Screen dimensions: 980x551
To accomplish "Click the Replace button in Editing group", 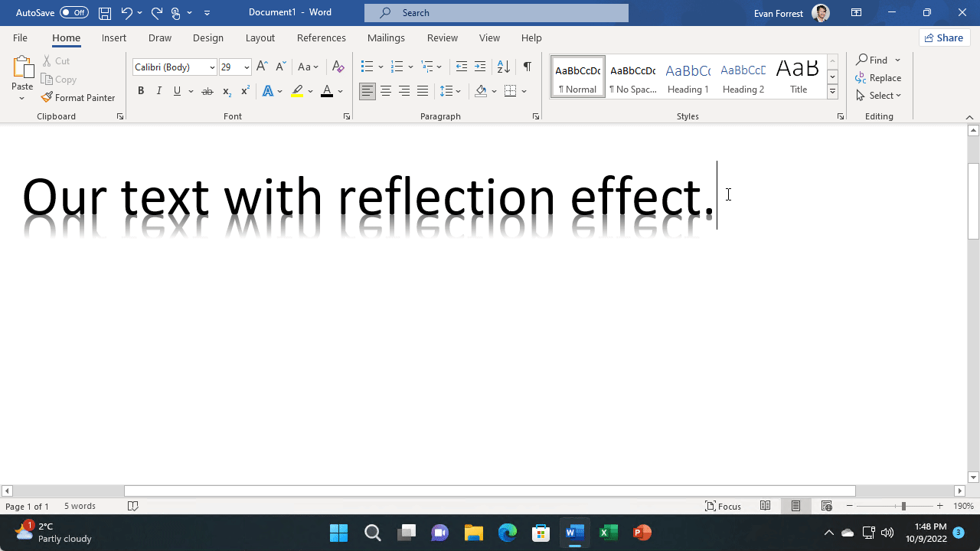I will (x=879, y=77).
